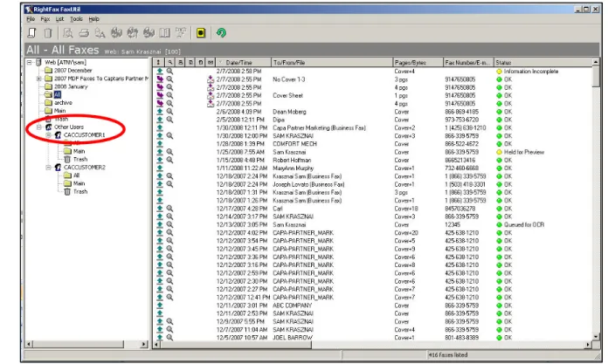Select the Other Users node
Image resolution: width=608 pixels, height=364 pixels.
point(65,127)
